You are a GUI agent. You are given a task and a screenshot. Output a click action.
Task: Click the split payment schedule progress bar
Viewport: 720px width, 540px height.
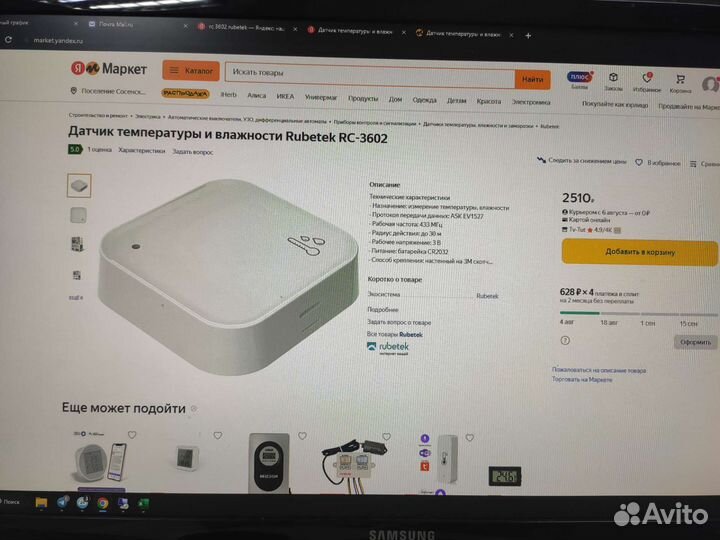[638, 314]
